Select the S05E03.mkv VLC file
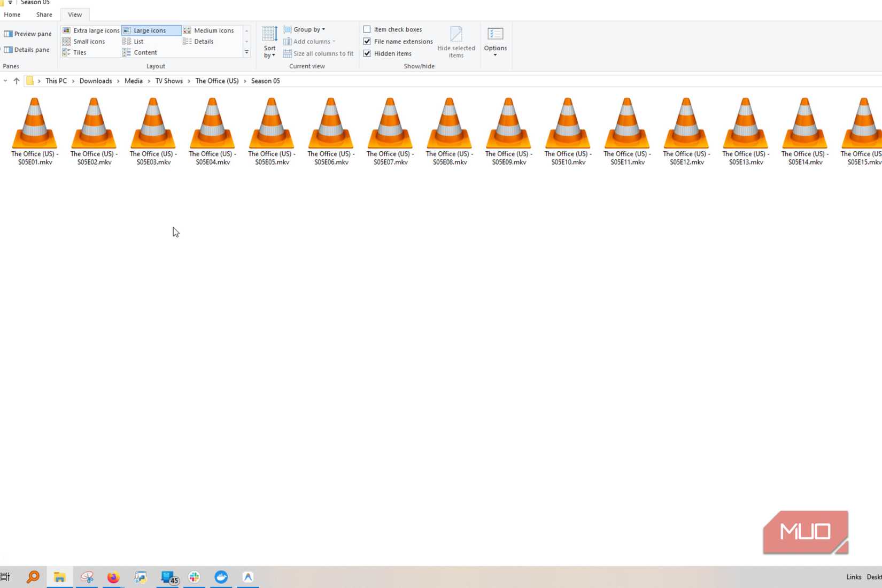Image resolution: width=882 pixels, height=588 pixels. 153,131
